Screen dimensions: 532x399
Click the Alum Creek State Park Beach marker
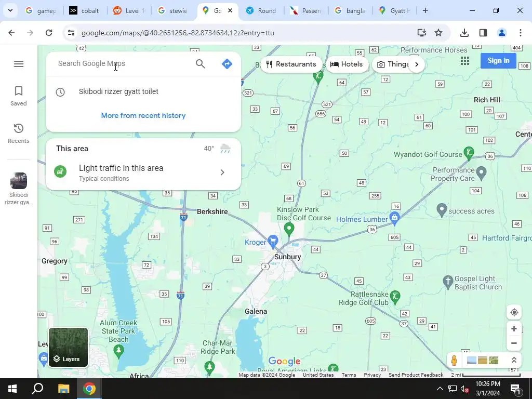click(x=118, y=351)
